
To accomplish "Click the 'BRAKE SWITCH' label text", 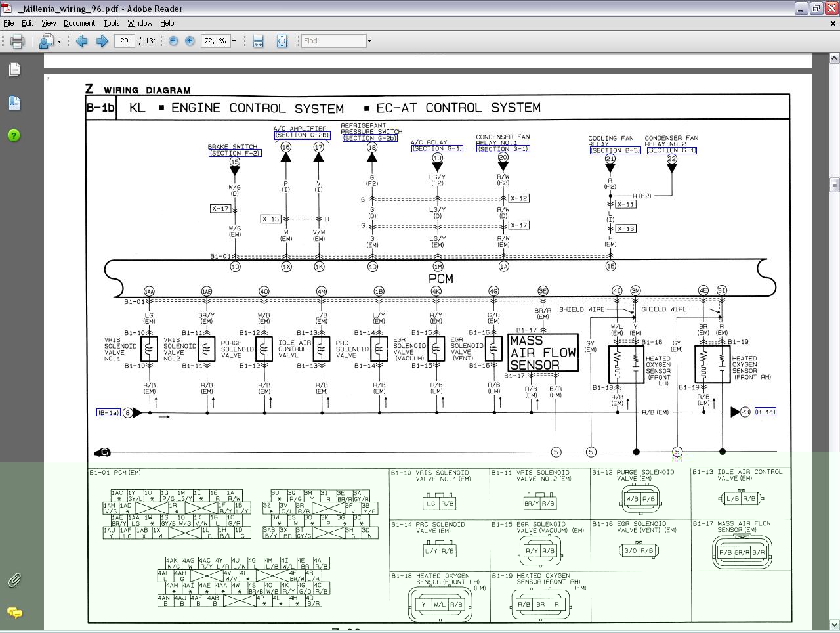I will tap(232, 147).
